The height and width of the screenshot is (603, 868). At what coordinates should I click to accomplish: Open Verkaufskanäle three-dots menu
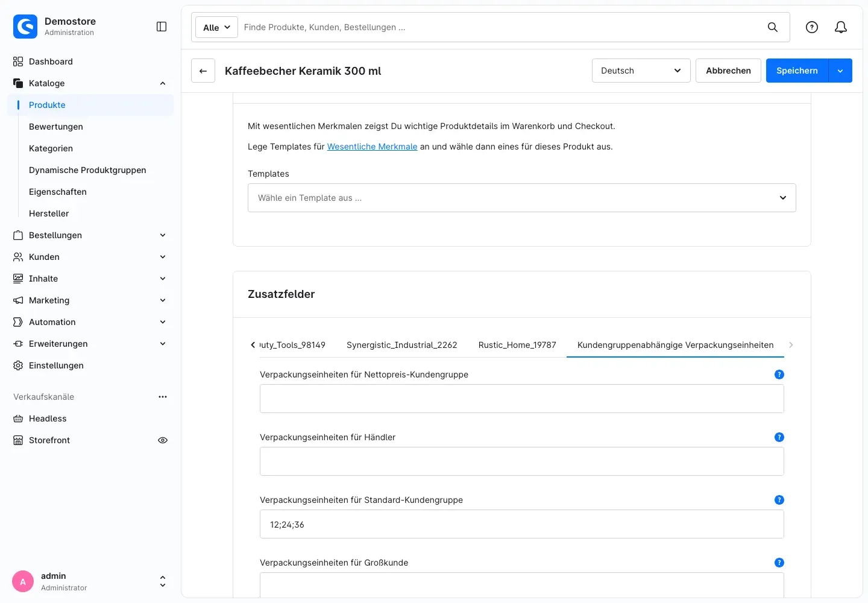pos(163,397)
